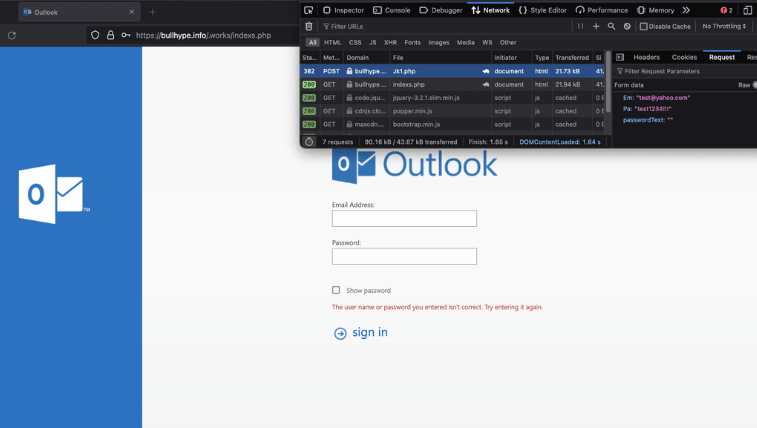
Task: Switch to the Inspector tab
Action: click(x=343, y=10)
